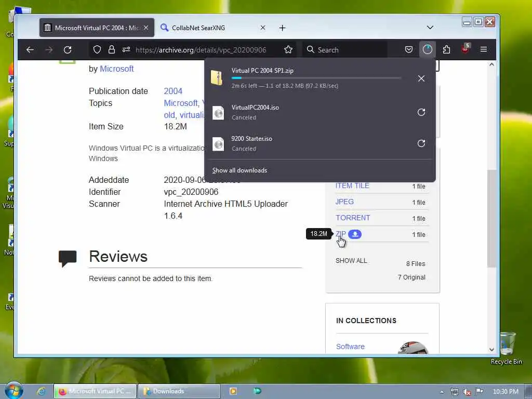Toggle the downloads panel button
Screen dimensions: 532x399
point(428,50)
